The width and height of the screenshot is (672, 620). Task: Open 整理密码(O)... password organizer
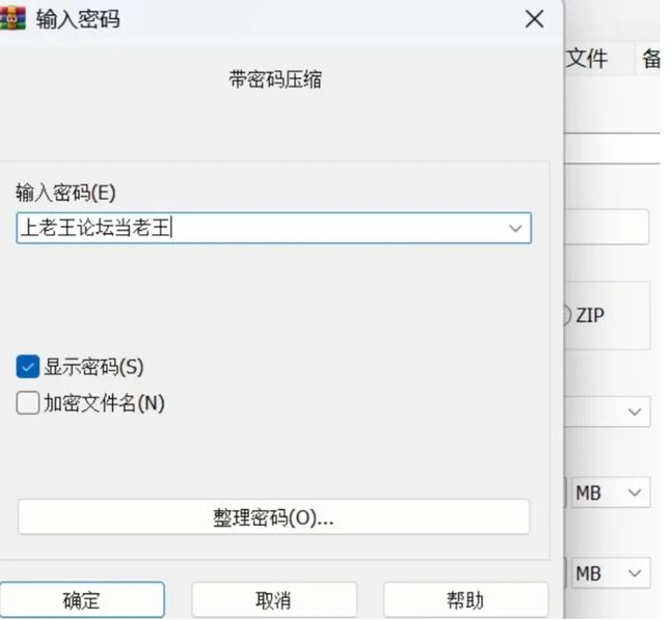[x=274, y=517]
